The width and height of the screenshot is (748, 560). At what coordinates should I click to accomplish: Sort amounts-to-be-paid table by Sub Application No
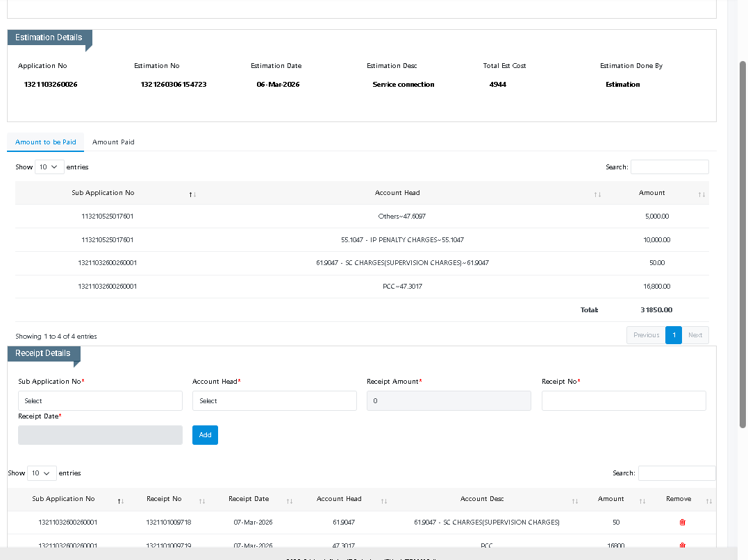point(103,193)
